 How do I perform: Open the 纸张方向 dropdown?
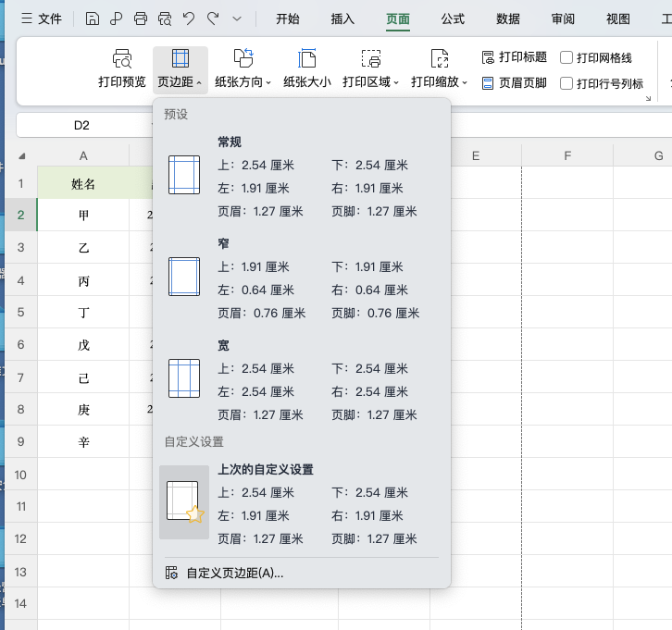click(x=243, y=69)
